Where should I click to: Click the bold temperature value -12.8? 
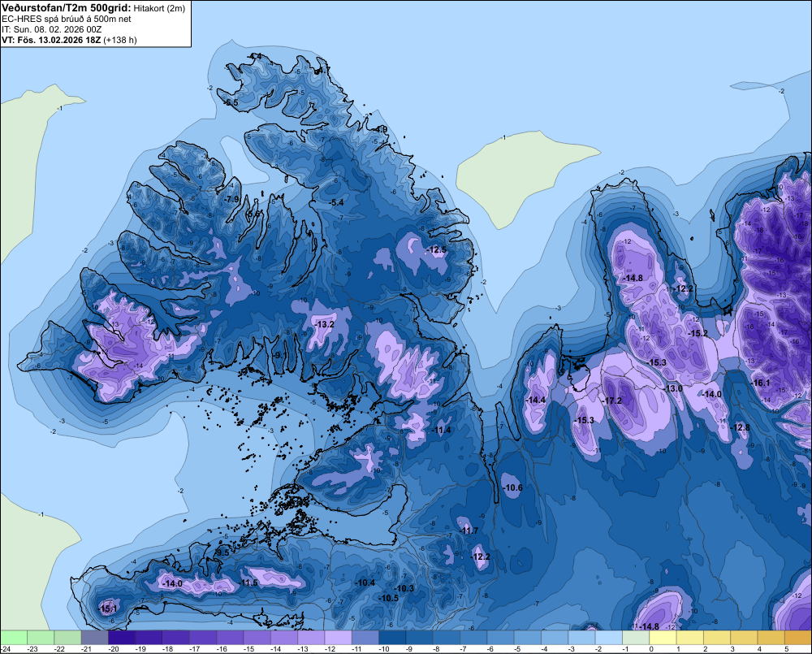(x=740, y=427)
